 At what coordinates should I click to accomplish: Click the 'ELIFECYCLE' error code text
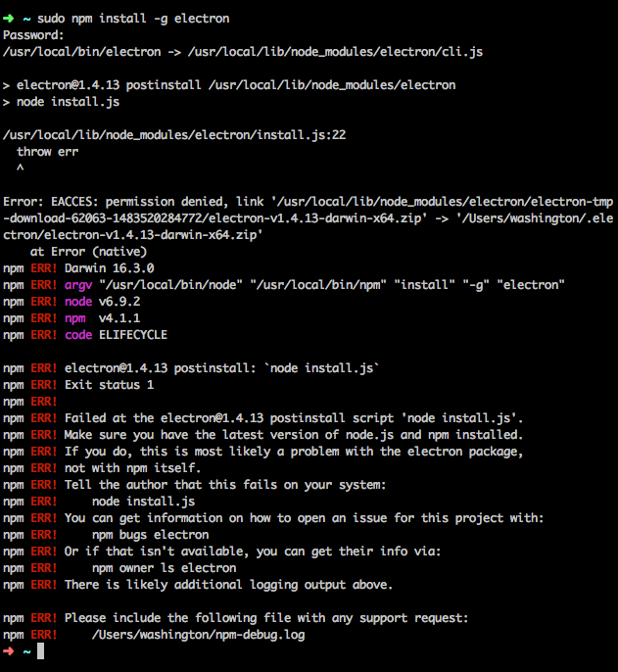pyautogui.click(x=133, y=335)
